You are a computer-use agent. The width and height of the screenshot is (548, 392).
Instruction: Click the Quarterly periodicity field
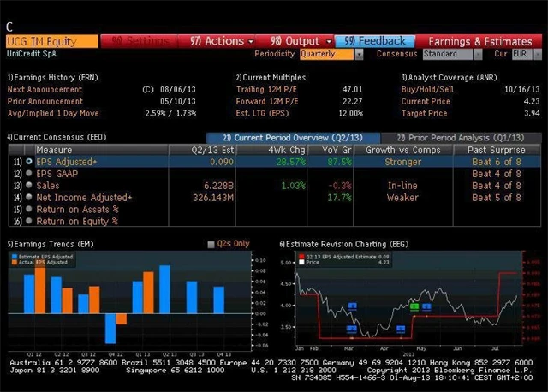point(326,54)
